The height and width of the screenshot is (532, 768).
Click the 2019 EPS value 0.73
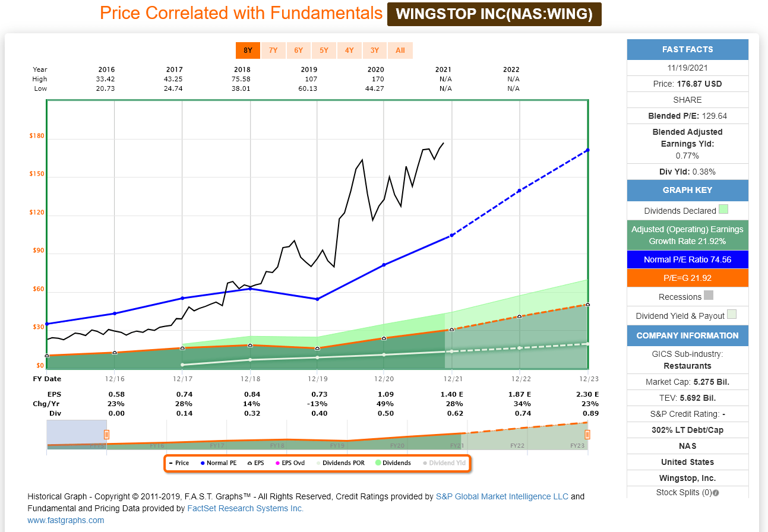(317, 394)
